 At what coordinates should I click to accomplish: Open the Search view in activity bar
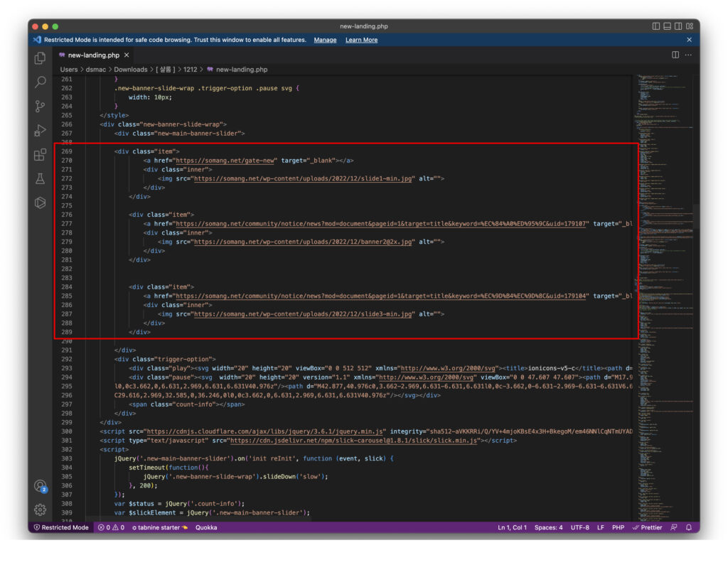click(x=41, y=82)
